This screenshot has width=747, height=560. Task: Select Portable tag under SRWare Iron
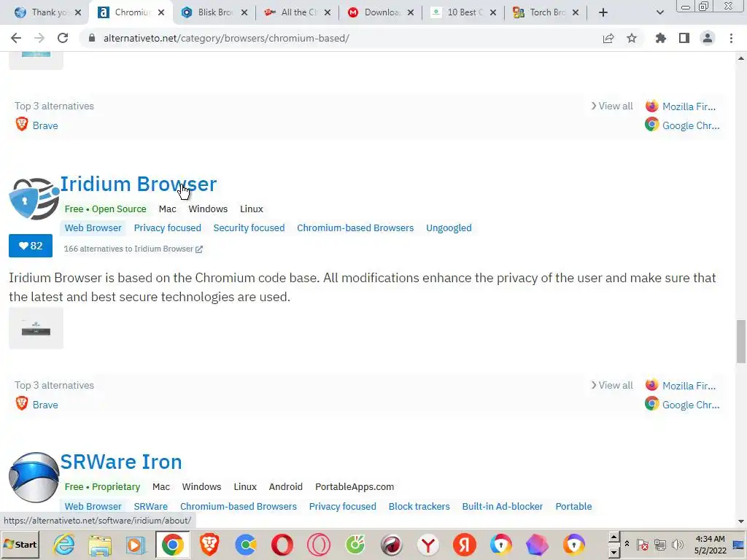[573, 506]
